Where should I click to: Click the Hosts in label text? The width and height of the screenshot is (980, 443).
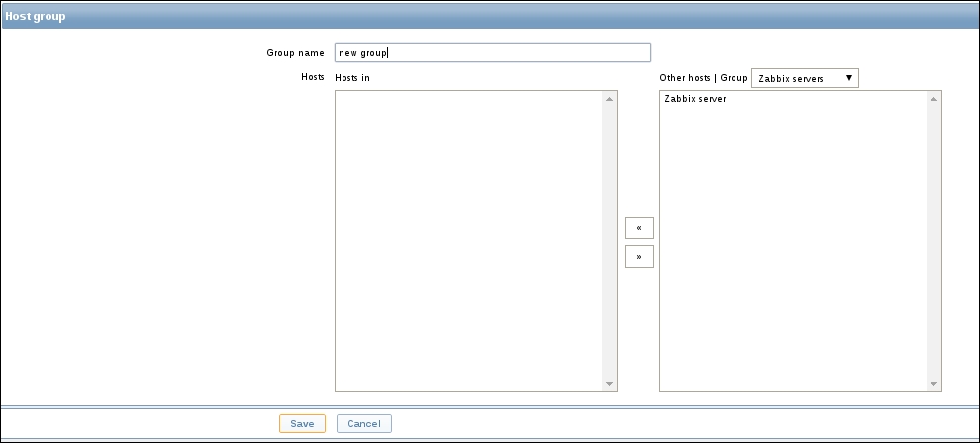(352, 78)
